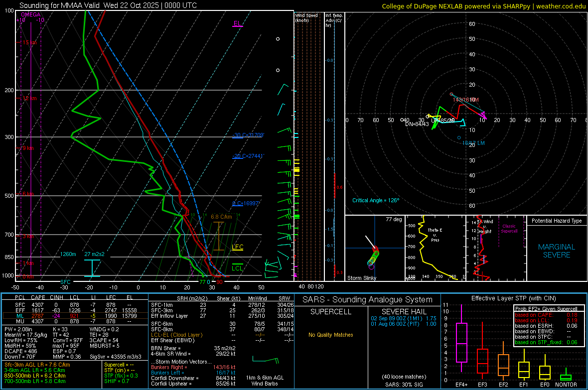
Task: Click the magenta EL marker label
Action: point(237,23)
